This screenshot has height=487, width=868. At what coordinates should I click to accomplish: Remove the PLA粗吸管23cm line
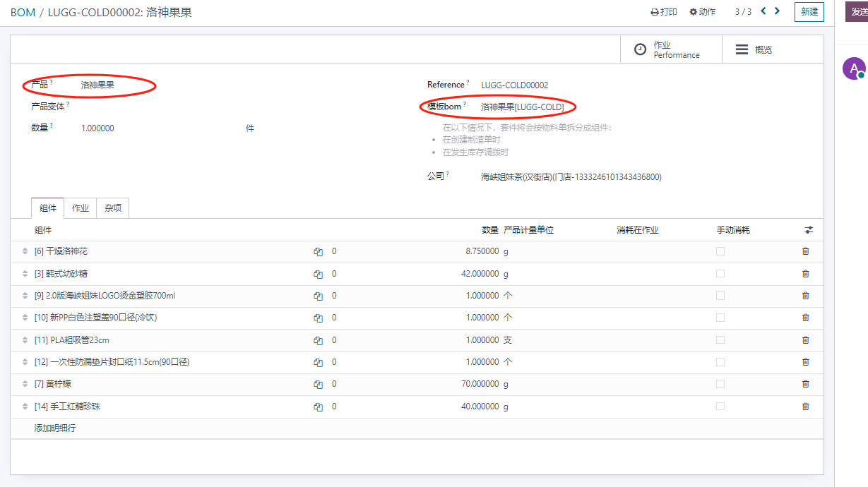[805, 340]
